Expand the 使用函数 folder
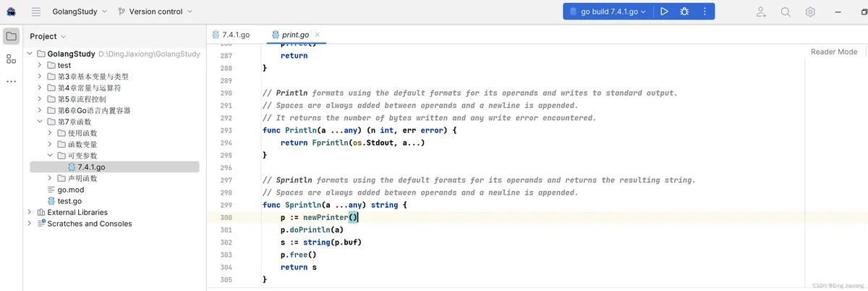The image size is (868, 291). pyautogui.click(x=50, y=133)
